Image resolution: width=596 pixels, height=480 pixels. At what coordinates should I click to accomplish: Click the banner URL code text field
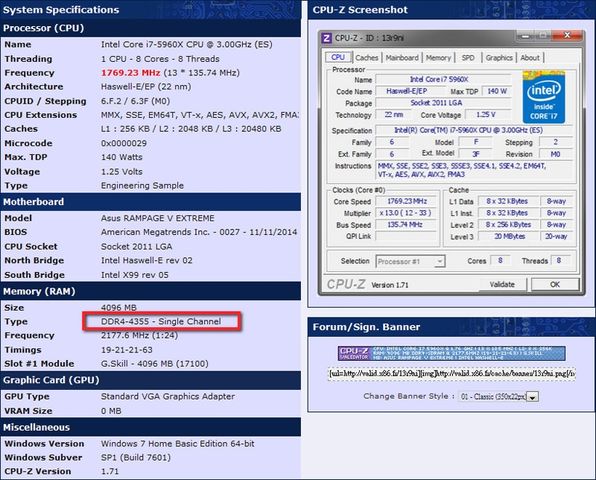(452, 374)
